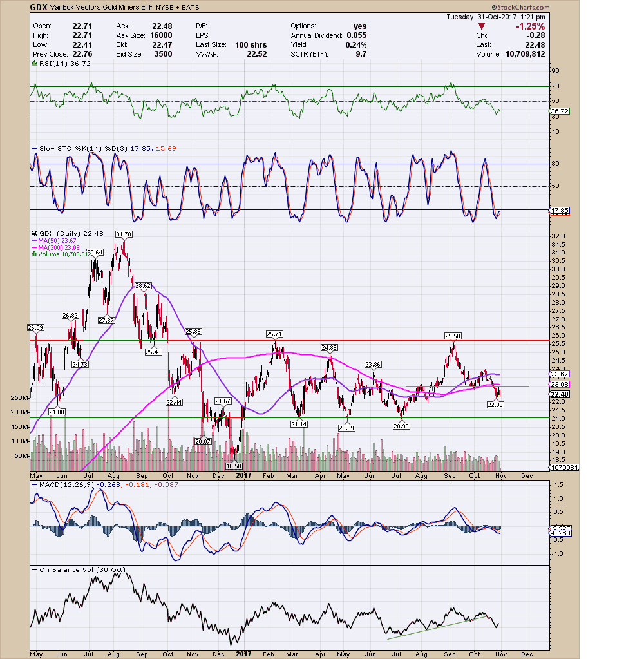Click the Options value yes
This screenshot has width=644, height=659.
[359, 26]
